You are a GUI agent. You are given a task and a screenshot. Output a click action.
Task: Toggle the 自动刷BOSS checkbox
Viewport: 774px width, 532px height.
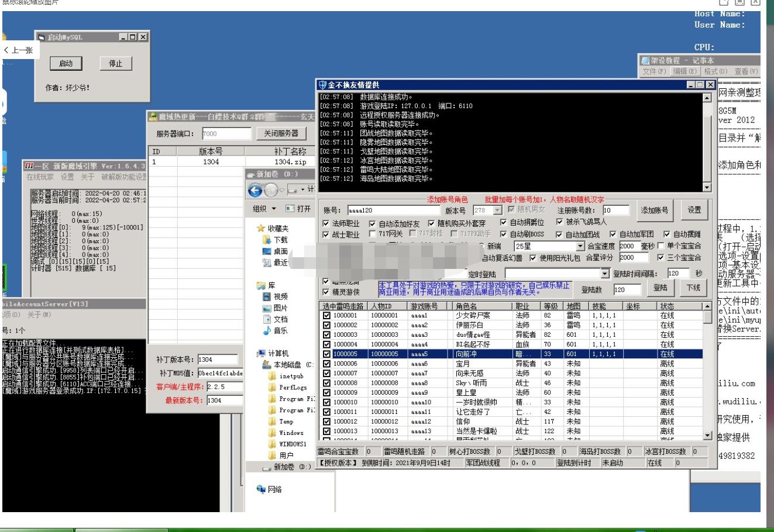click(x=503, y=234)
